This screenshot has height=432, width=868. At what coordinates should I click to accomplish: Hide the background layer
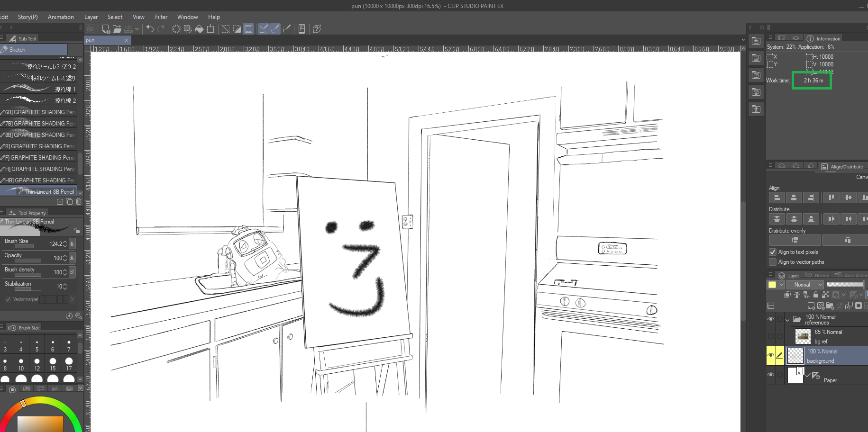(x=771, y=355)
